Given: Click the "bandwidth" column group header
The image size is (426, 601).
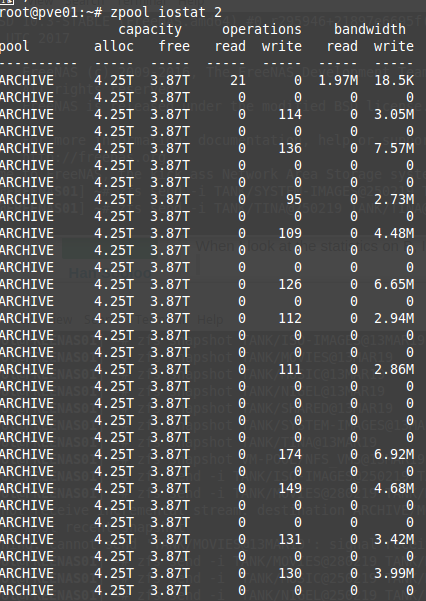Looking at the screenshot, I should click(x=370, y=30).
